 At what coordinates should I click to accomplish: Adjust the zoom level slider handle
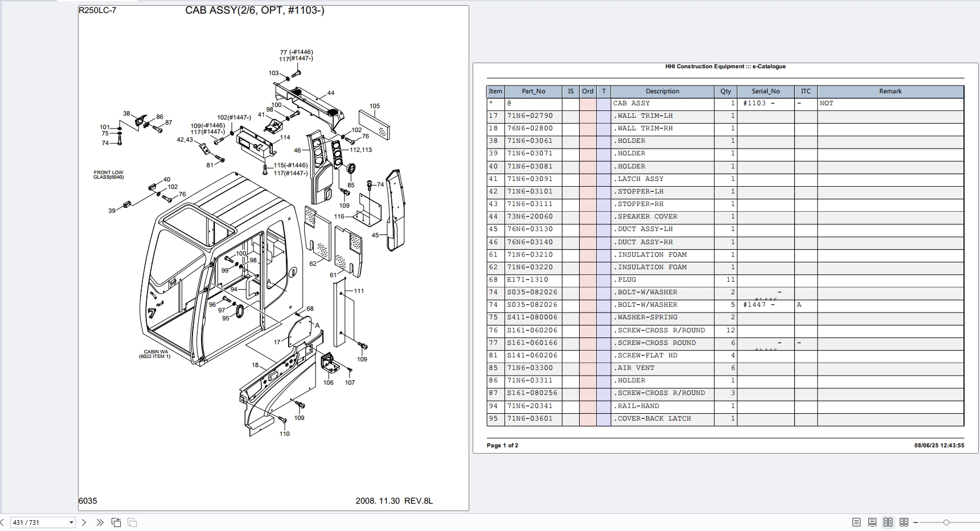coord(946,522)
